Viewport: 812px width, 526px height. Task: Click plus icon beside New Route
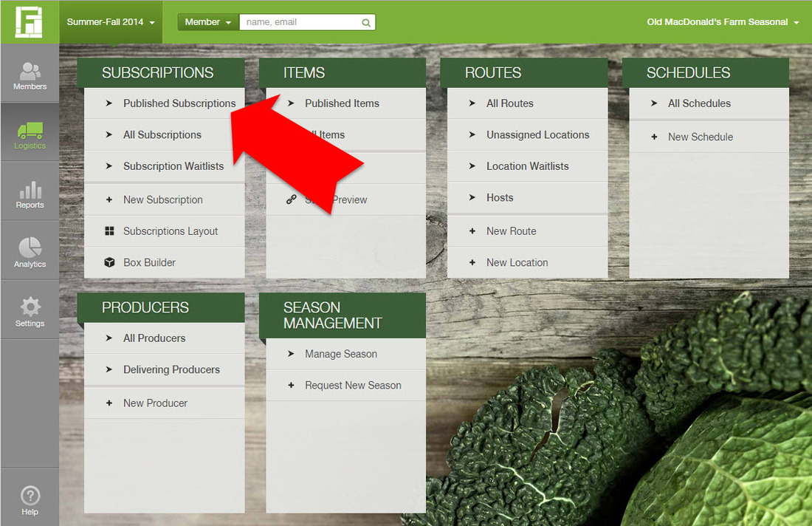472,231
